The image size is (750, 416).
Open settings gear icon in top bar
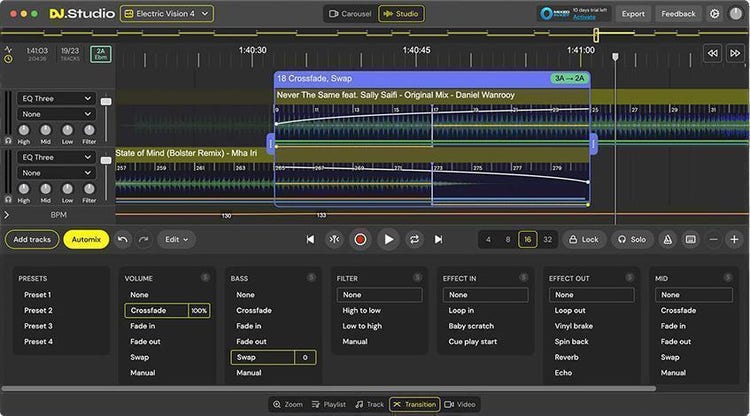(x=714, y=14)
